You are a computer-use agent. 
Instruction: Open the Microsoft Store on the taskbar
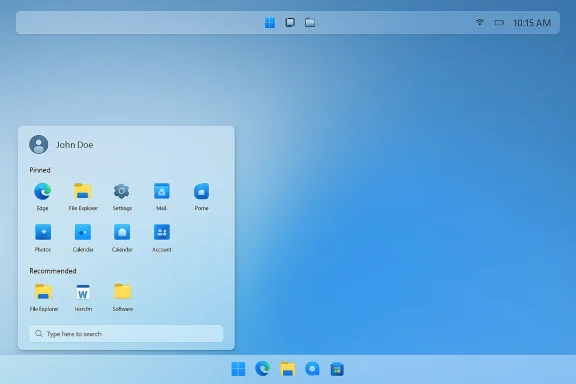click(x=337, y=369)
